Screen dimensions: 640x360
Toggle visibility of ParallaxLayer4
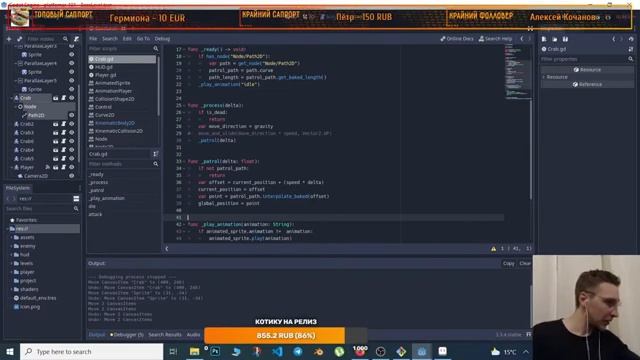click(x=72, y=63)
